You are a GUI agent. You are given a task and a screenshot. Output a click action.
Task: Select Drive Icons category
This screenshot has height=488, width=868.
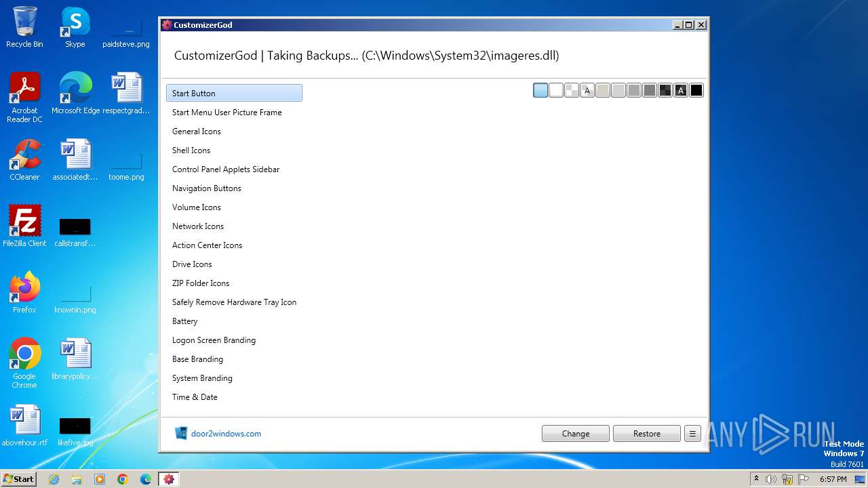tap(234, 264)
